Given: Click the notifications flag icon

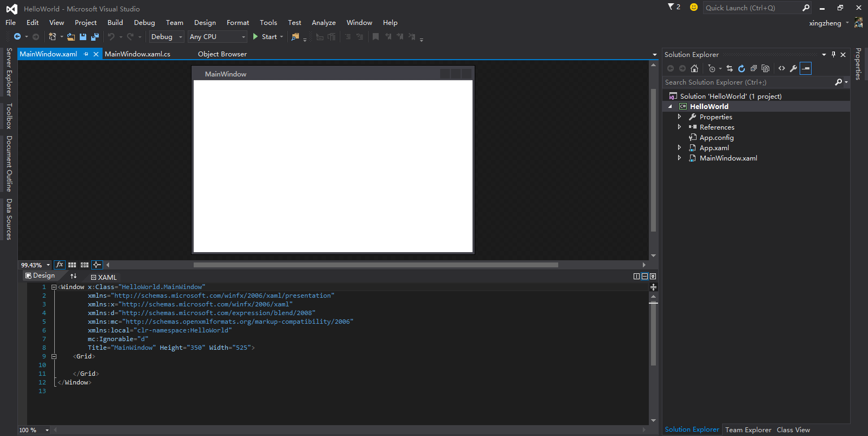Looking at the screenshot, I should tap(671, 7).
